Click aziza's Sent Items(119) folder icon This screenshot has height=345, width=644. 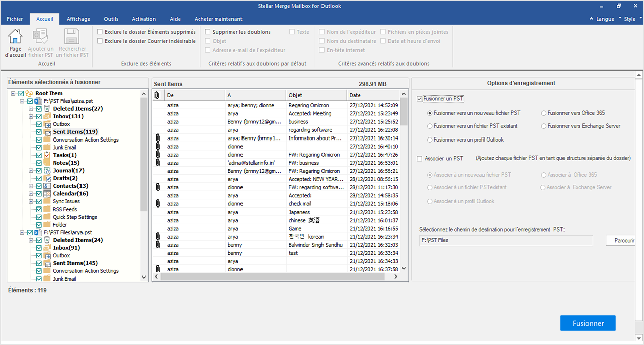(47, 132)
